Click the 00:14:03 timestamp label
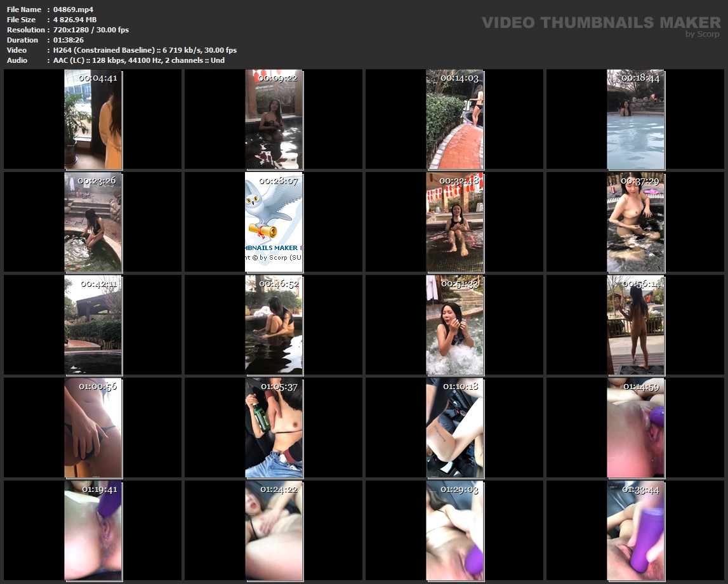 (x=460, y=78)
